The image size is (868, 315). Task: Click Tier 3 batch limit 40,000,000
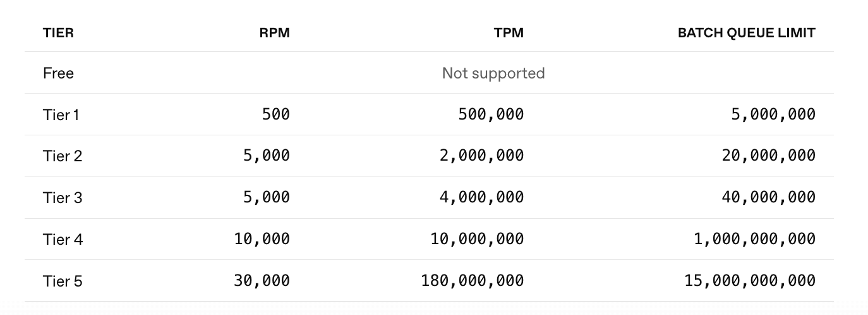tap(768, 198)
